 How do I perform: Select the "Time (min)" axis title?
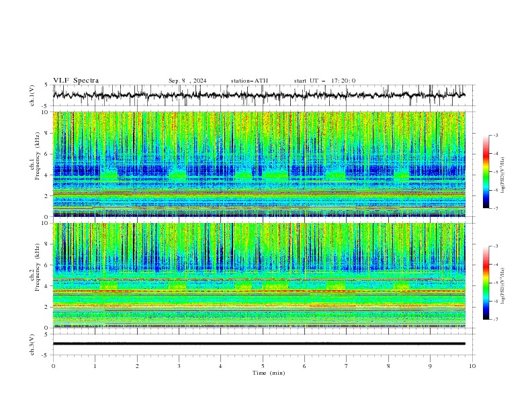point(269,373)
